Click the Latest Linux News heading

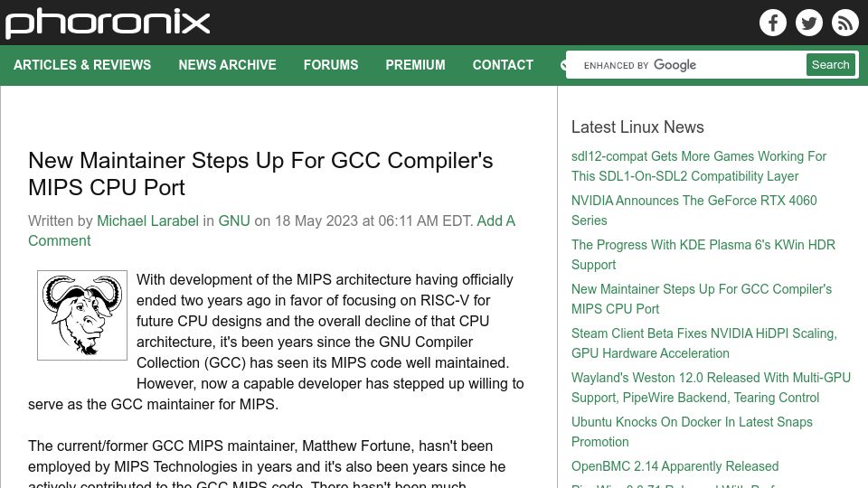[x=637, y=127]
